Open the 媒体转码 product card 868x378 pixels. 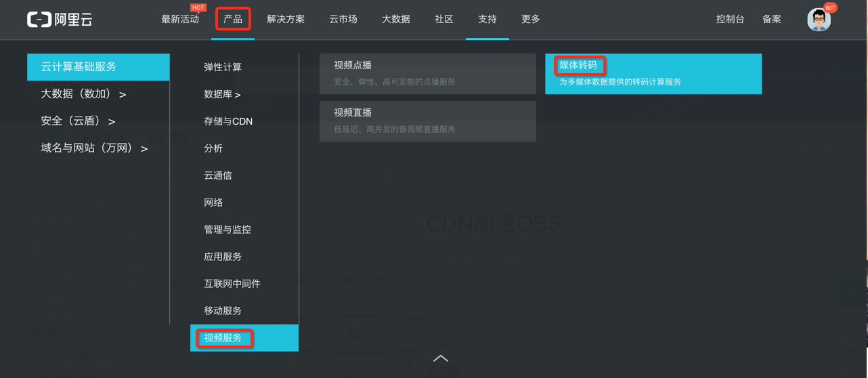(653, 74)
